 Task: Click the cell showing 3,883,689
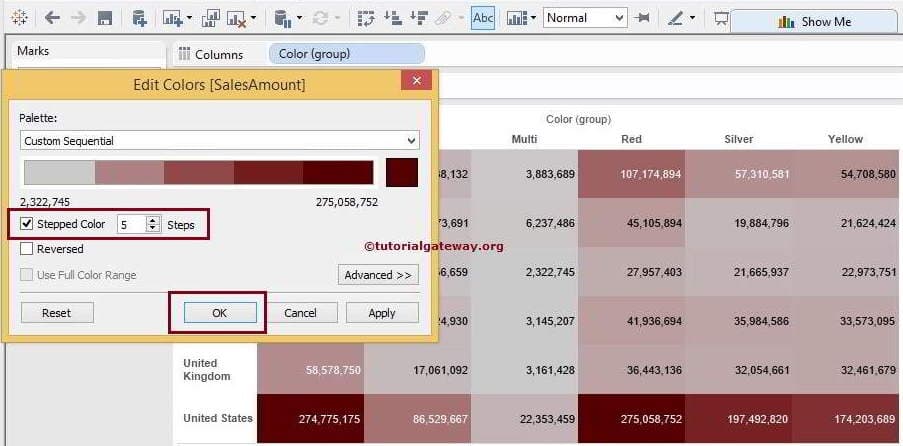[525, 174]
